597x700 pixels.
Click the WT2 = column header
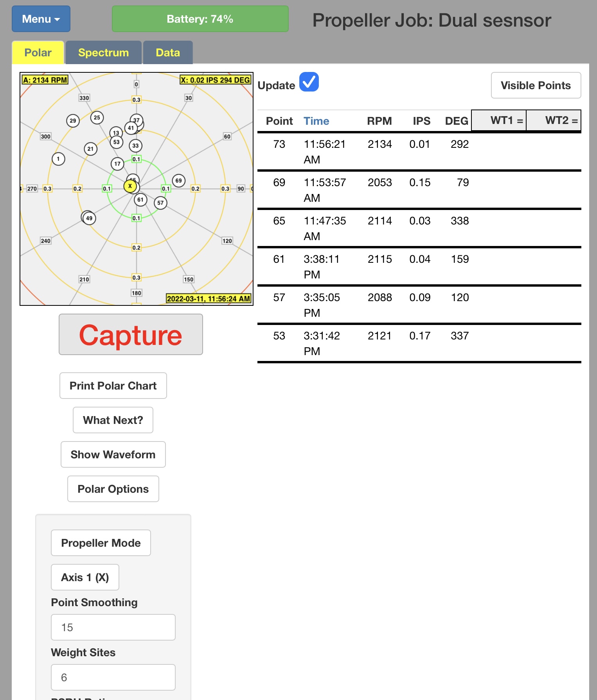pos(554,120)
